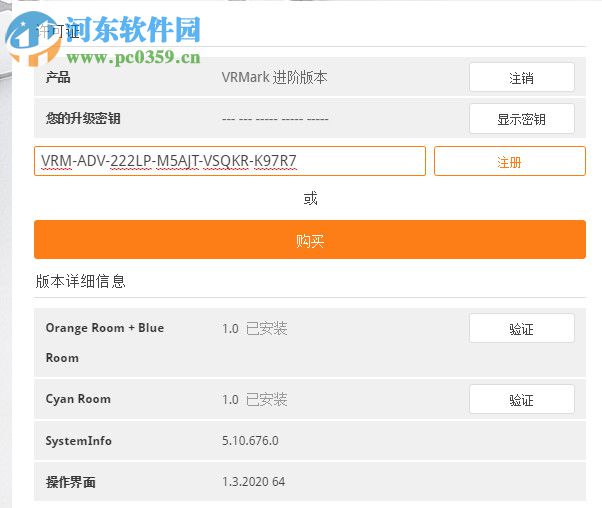Click the 'Cyan Room' label
This screenshot has height=508, width=602.
tap(78, 399)
